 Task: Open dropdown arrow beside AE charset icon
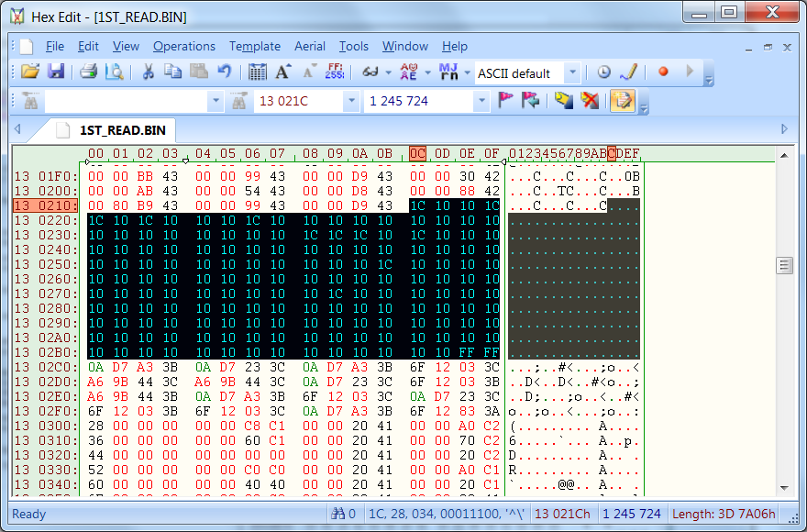click(x=427, y=72)
